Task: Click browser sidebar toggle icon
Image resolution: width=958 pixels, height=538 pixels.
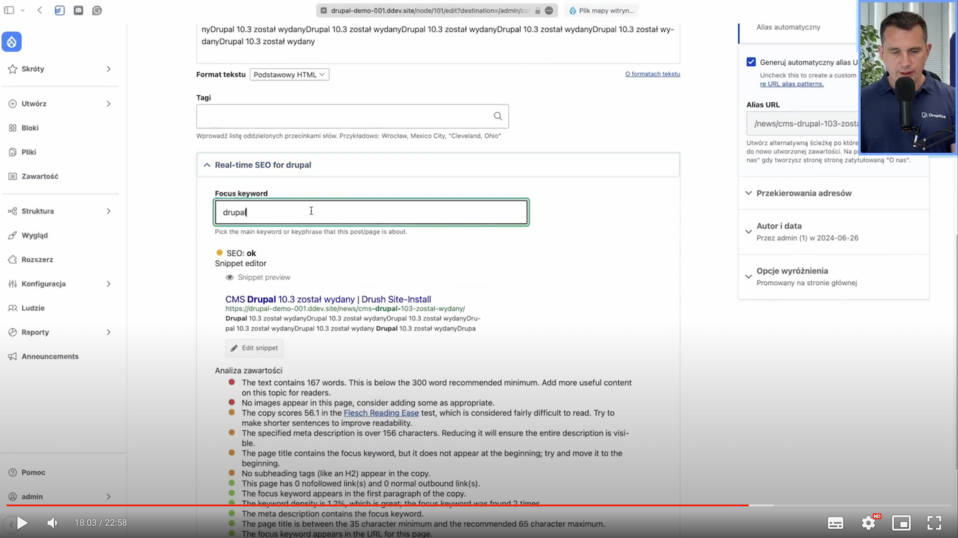Action: click(9, 10)
